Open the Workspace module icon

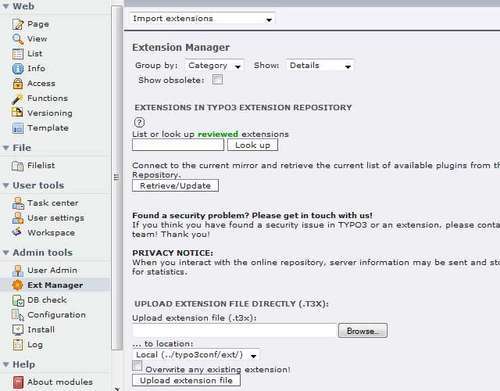click(x=17, y=232)
